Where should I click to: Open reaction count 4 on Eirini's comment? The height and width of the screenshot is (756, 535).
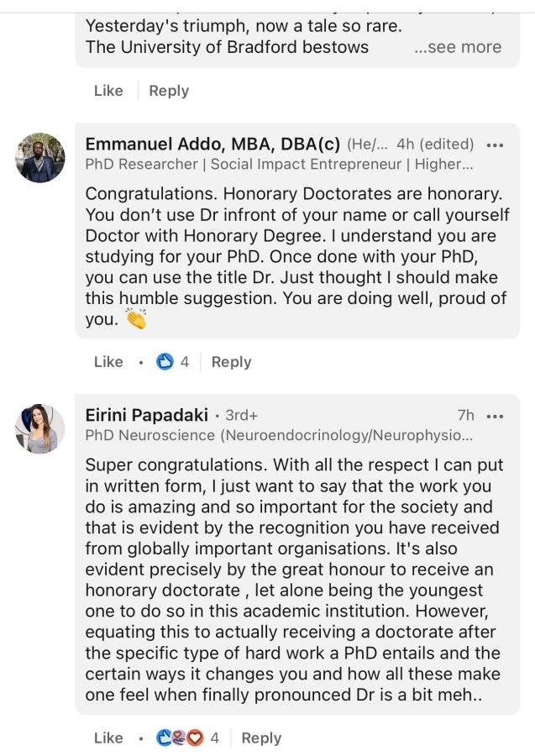tap(214, 738)
